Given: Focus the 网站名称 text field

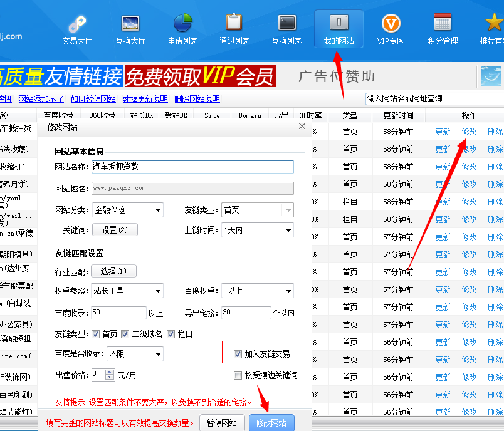Looking at the screenshot, I should click(x=192, y=167).
